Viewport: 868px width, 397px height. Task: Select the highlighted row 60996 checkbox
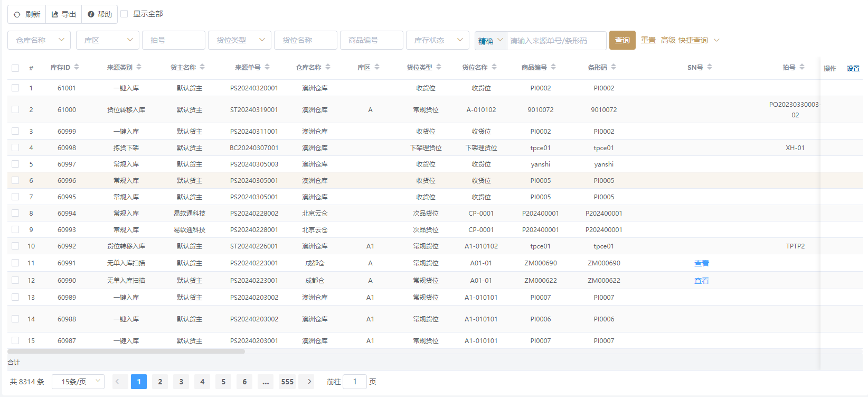(x=15, y=180)
